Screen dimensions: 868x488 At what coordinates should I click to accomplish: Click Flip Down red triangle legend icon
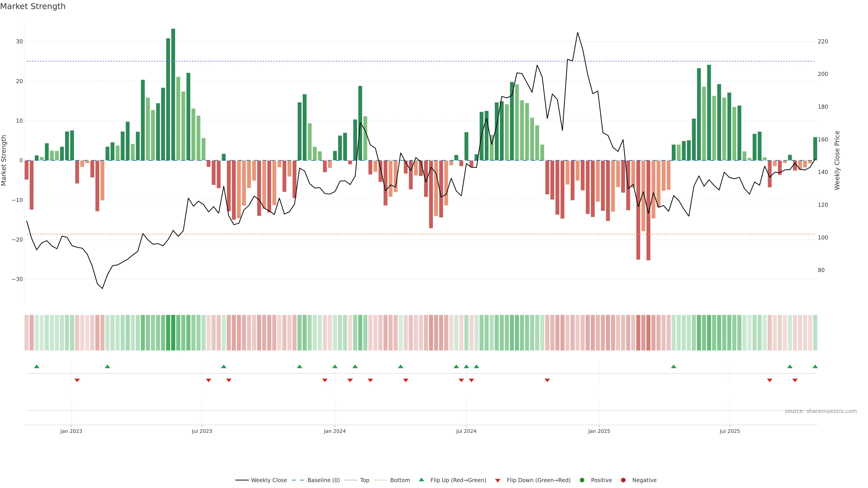(x=498, y=481)
